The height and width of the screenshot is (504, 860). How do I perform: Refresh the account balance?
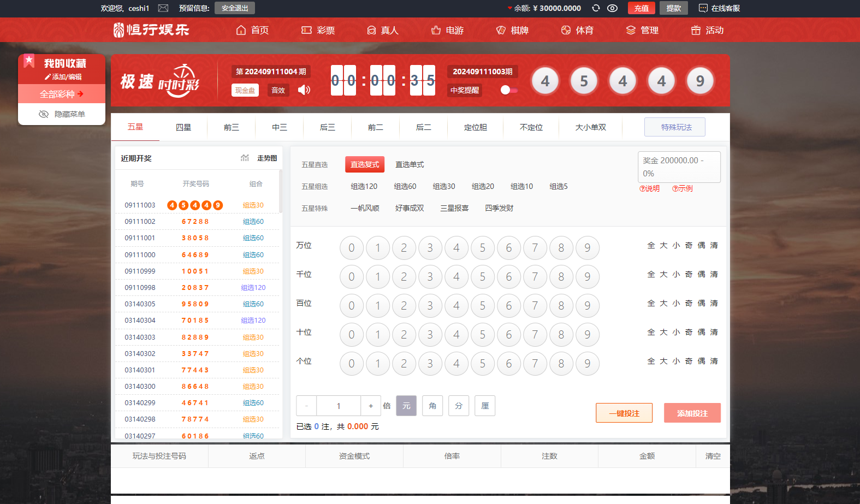(596, 8)
